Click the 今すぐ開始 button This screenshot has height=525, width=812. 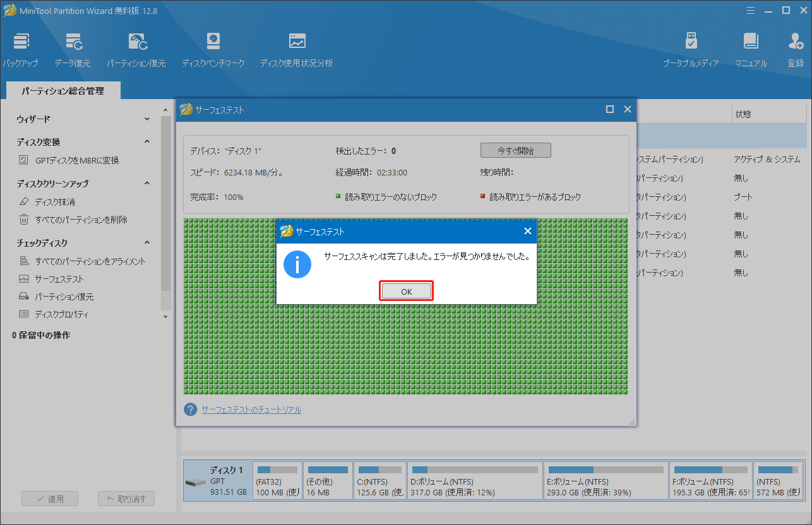pos(516,151)
